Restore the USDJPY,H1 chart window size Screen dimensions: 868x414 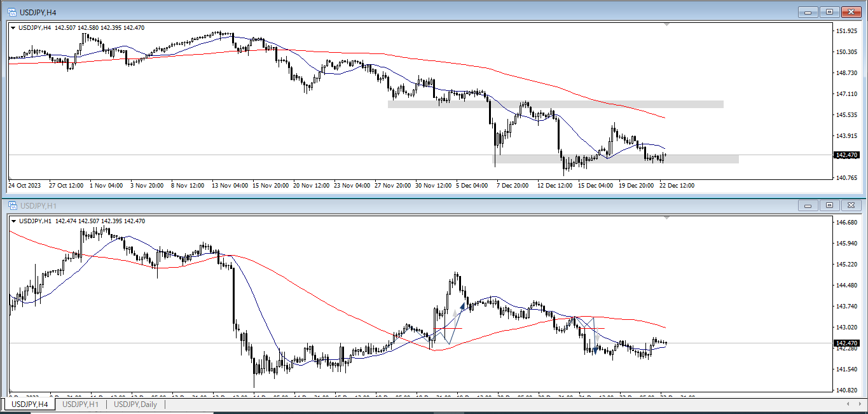pos(829,205)
